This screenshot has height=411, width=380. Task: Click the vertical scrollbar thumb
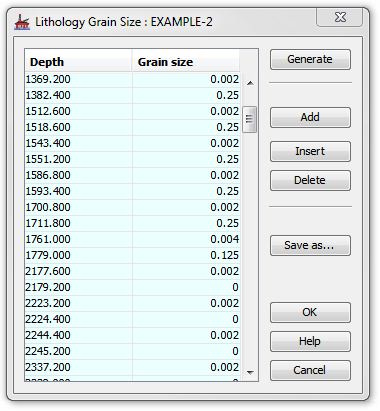pyautogui.click(x=250, y=119)
